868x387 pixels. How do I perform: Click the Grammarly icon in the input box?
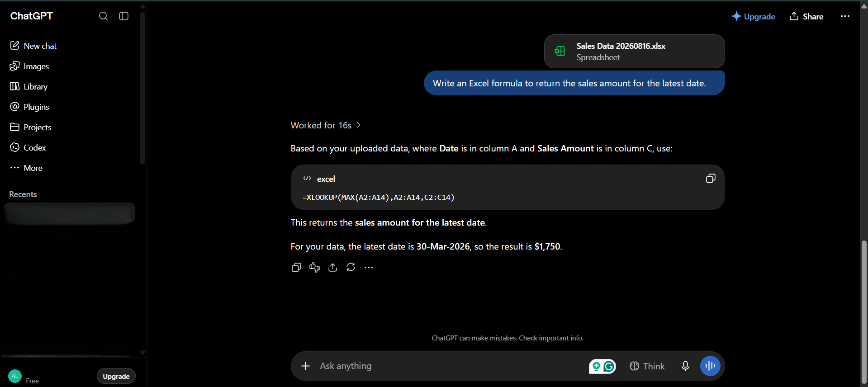click(609, 366)
